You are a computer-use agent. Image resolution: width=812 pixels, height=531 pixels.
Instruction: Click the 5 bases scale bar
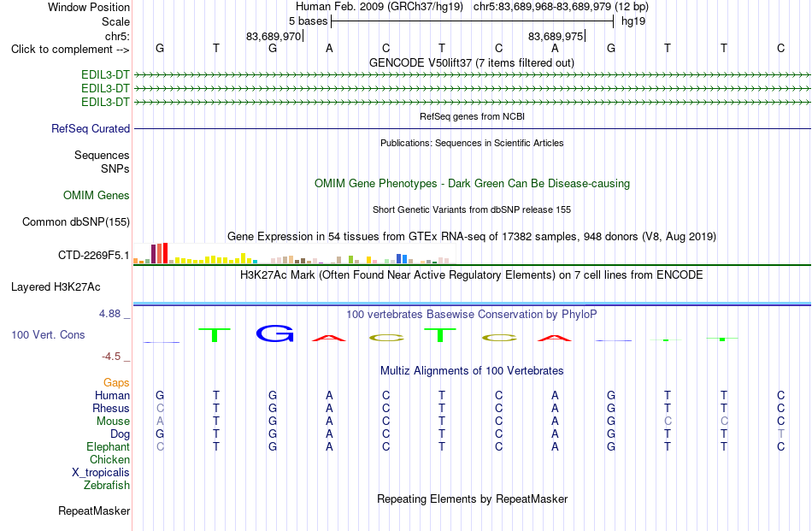[473, 21]
